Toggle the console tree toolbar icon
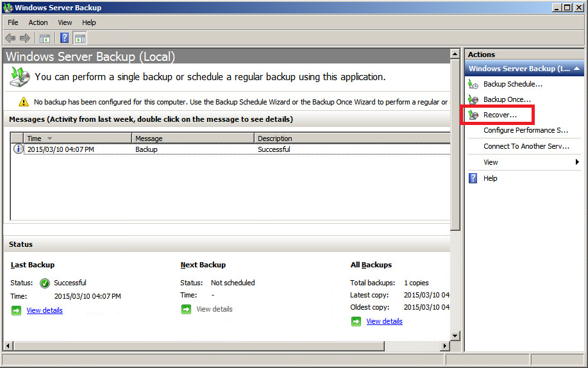Viewport: 588px width, 368px height. (45, 38)
